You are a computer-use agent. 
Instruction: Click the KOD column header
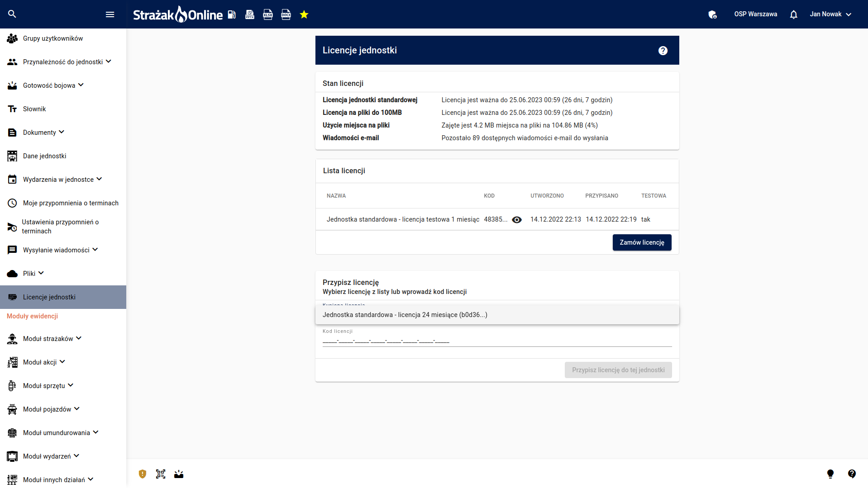pos(489,196)
